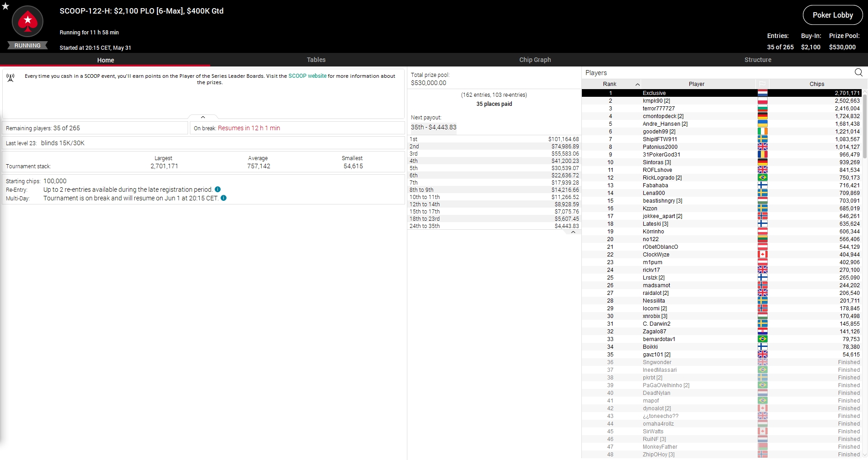Image resolution: width=868 pixels, height=460 pixels.
Task: Open the SCOOP website link
Action: point(307,76)
